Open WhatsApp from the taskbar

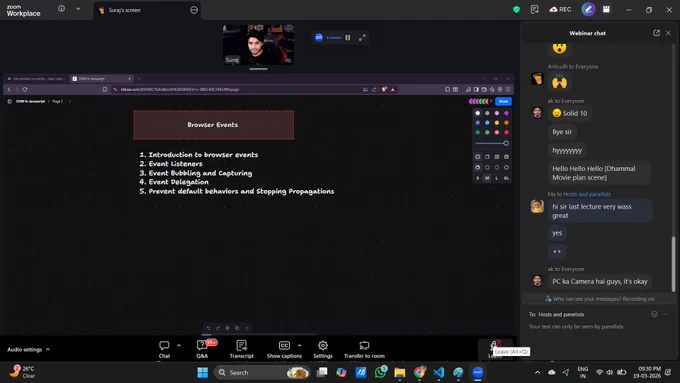click(x=380, y=372)
